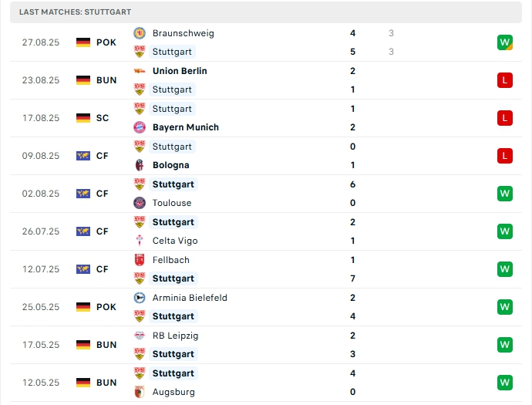The width and height of the screenshot is (532, 405).
Task: Click the win badge for Toulouse match
Action: (505, 194)
